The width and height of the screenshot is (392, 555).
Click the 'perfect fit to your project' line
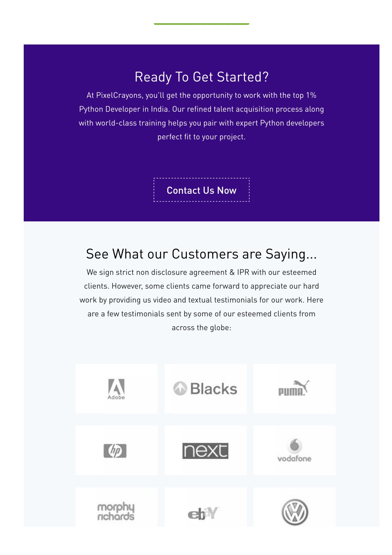click(x=201, y=137)
